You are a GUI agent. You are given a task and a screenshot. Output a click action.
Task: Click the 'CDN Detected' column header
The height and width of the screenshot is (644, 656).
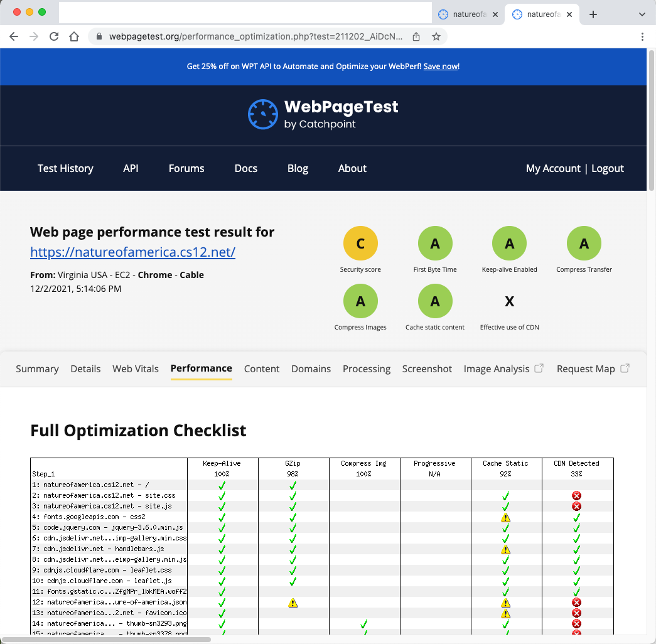576,464
